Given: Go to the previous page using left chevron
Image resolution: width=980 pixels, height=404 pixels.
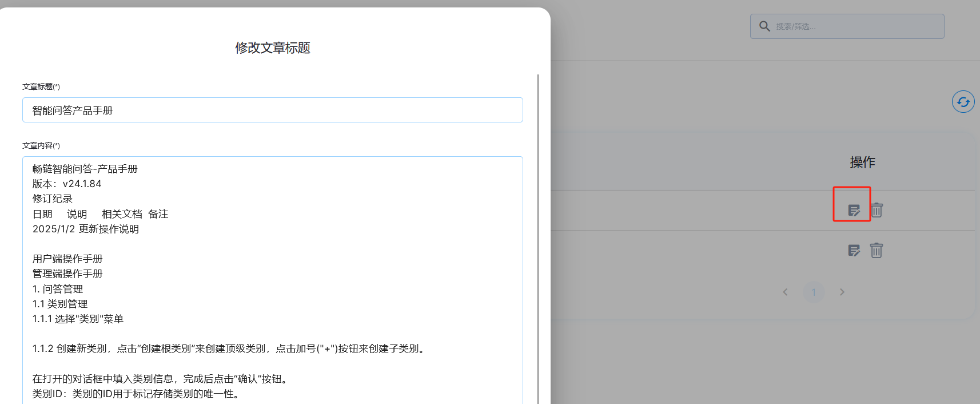Looking at the screenshot, I should (785, 292).
